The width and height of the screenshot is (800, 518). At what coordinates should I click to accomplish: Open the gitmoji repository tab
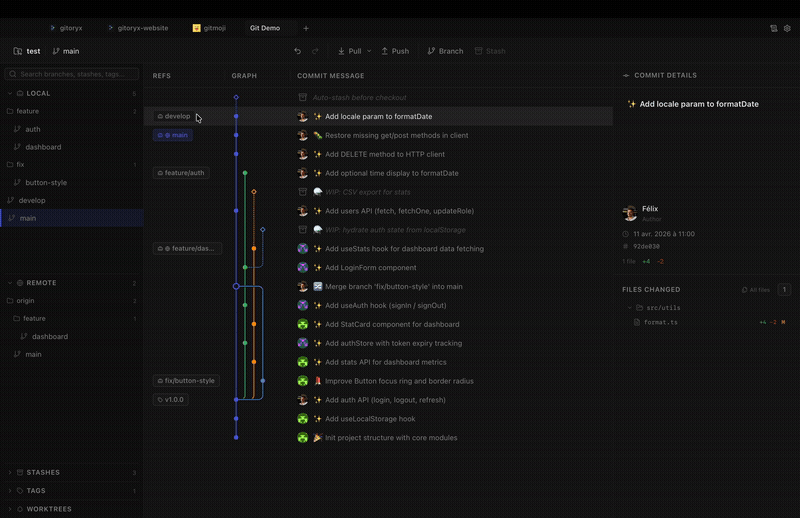[x=209, y=28]
